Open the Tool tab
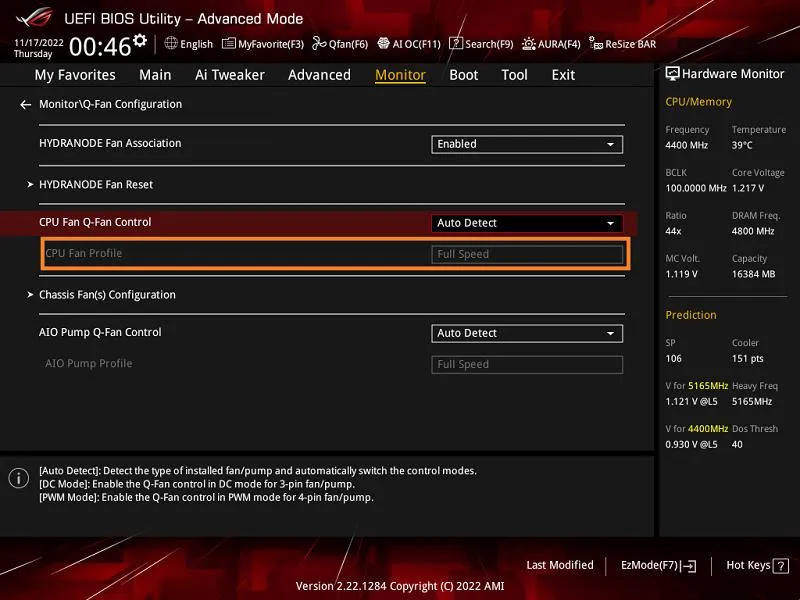800x600 pixels. click(514, 75)
